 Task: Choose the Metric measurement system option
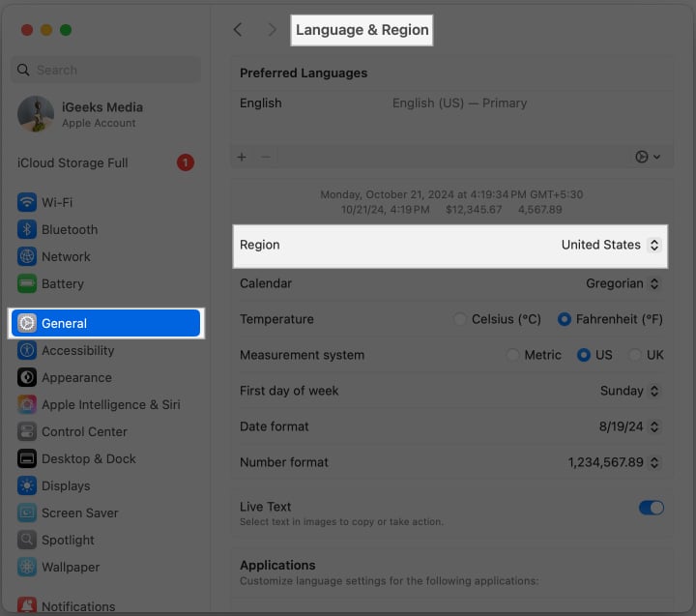point(513,355)
